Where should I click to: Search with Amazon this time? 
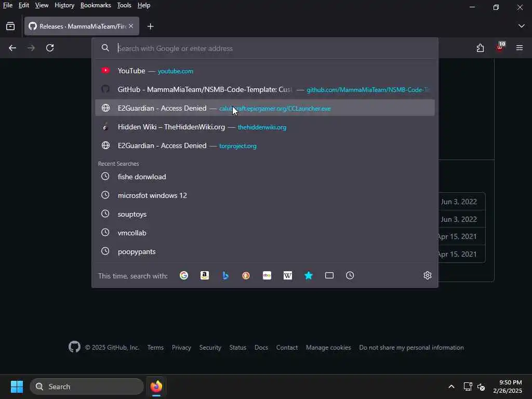pyautogui.click(x=205, y=275)
